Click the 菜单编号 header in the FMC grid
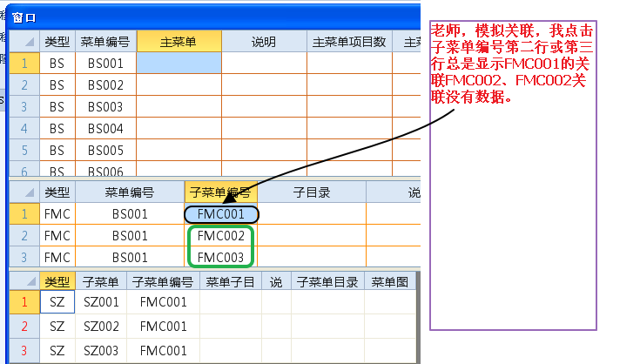 coord(130,192)
